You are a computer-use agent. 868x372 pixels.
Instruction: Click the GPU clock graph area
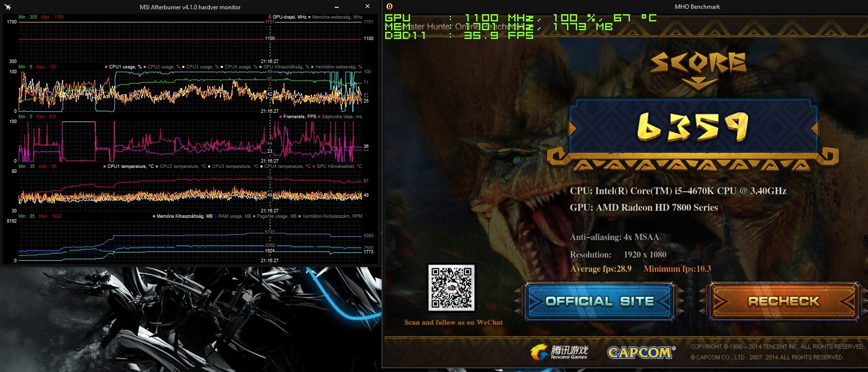tap(190, 41)
